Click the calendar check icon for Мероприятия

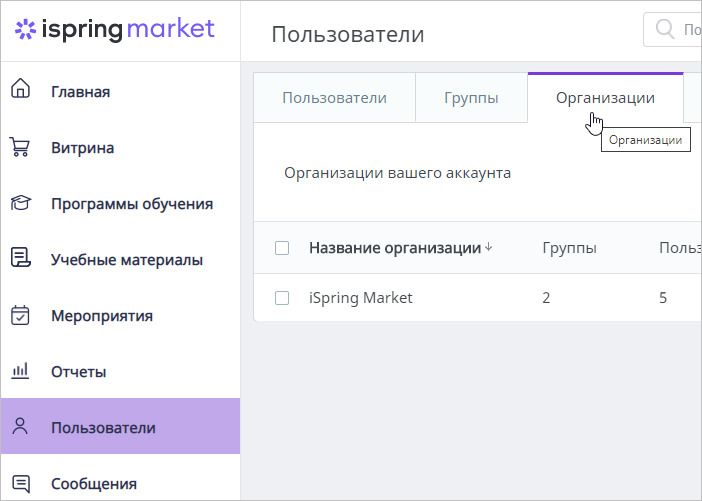[20, 315]
